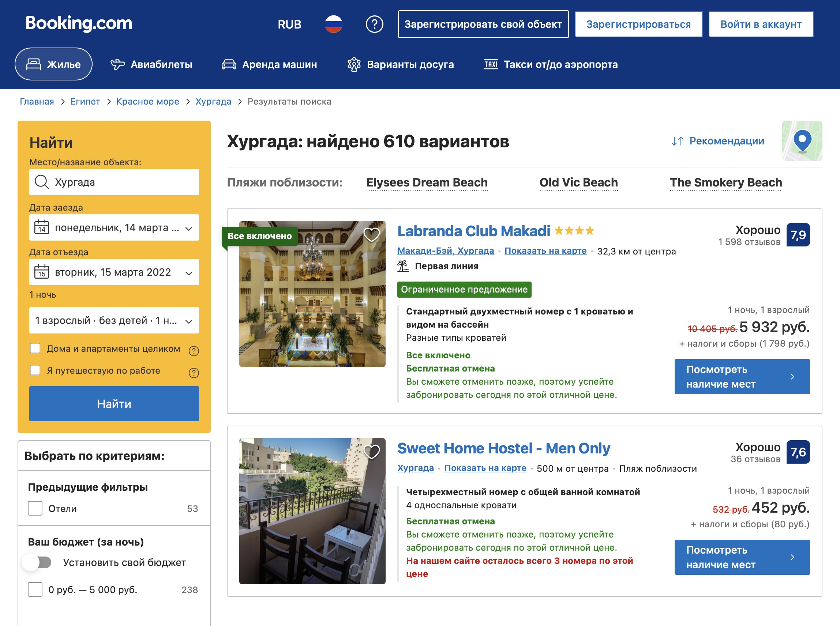The image size is (840, 626).
Task: Click the Все включено photo ribbon
Action: (x=260, y=236)
